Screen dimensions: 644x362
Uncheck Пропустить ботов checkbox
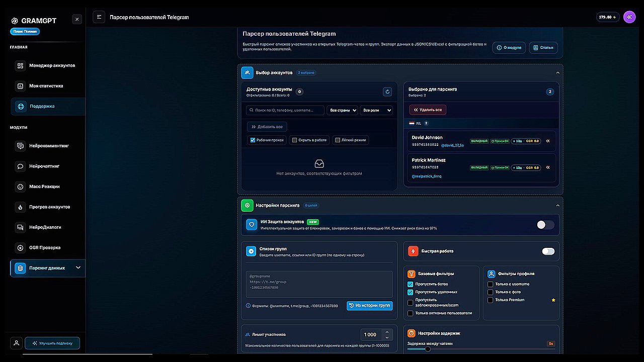click(411, 284)
